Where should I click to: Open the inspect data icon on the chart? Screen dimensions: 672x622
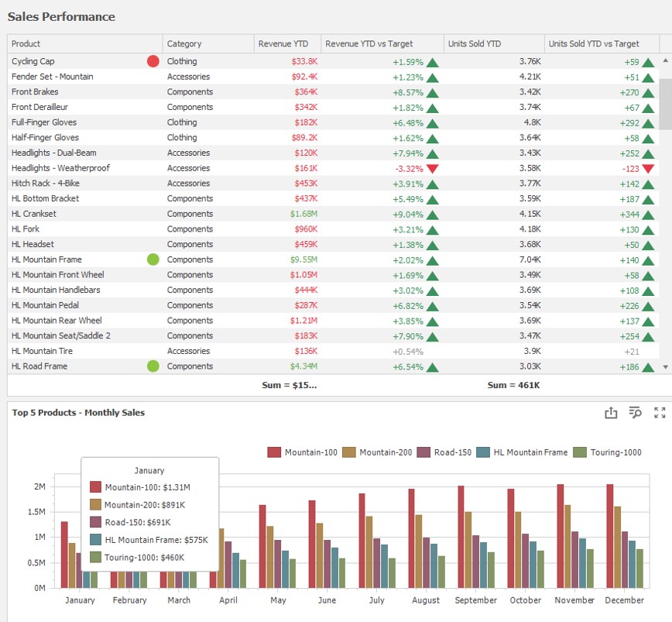[x=636, y=413]
